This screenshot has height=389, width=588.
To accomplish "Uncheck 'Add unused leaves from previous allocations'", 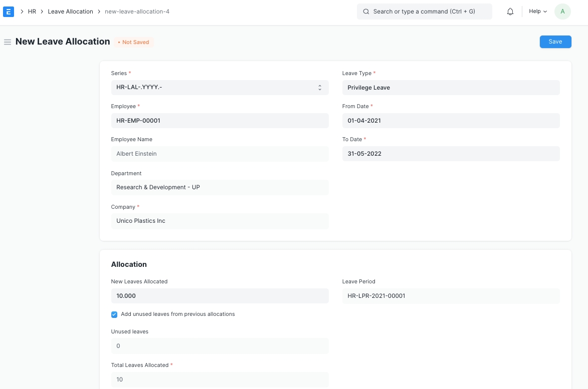I will tap(114, 314).
